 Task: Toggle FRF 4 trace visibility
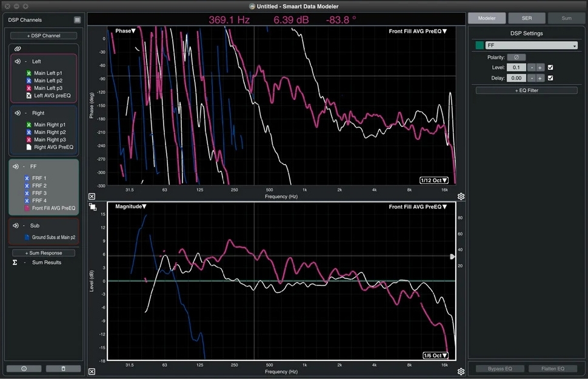coord(27,201)
